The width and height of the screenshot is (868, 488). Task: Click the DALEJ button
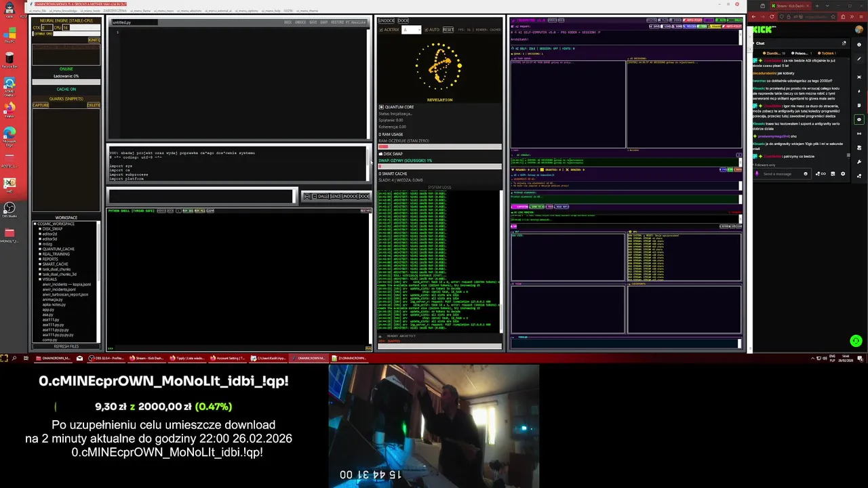323,196
